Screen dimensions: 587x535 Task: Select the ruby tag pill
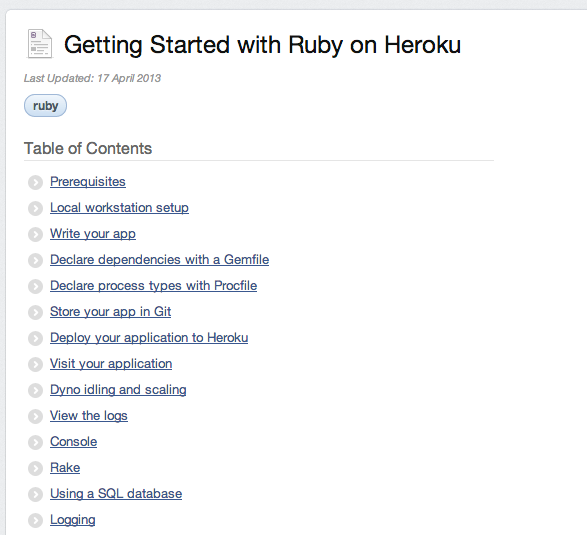[45, 106]
